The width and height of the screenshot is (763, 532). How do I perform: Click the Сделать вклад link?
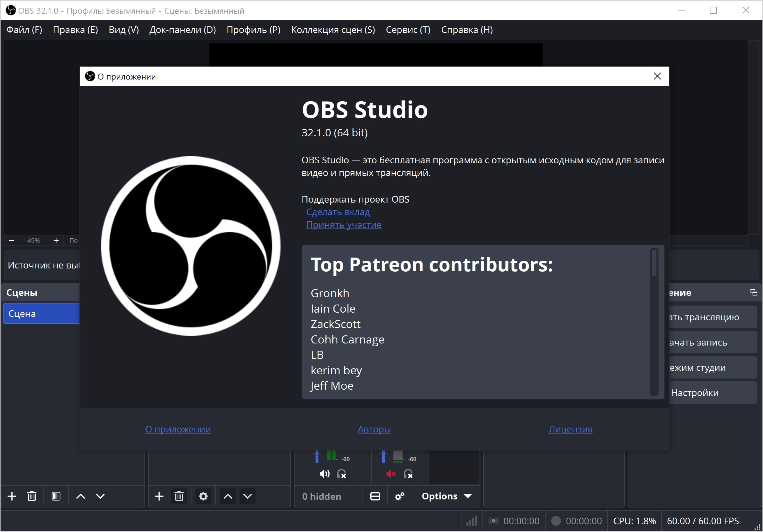click(338, 212)
